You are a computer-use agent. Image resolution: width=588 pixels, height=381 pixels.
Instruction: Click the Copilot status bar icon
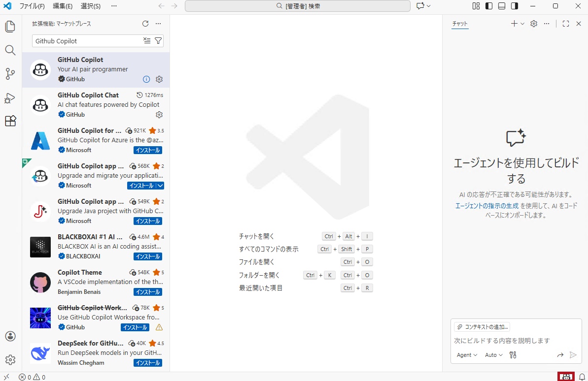[x=566, y=377]
